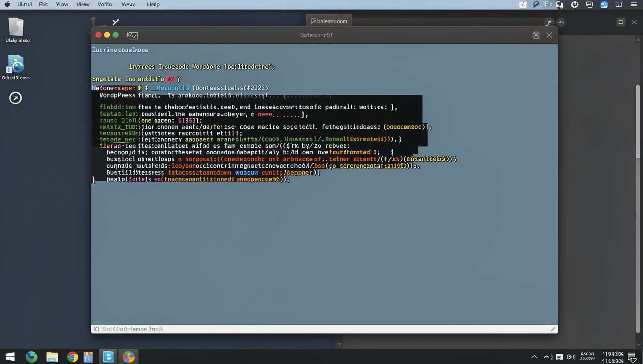Click the blue circular cloud icon in menu bar
The width and height of the screenshot is (643, 364).
click(604, 4)
